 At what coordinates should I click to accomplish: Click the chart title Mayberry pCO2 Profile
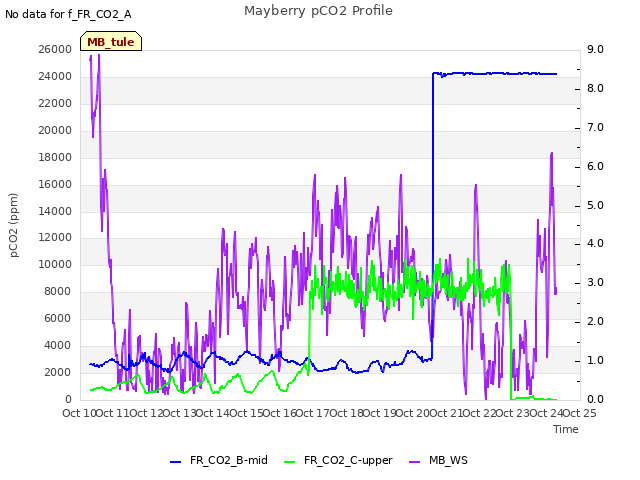[x=318, y=11]
